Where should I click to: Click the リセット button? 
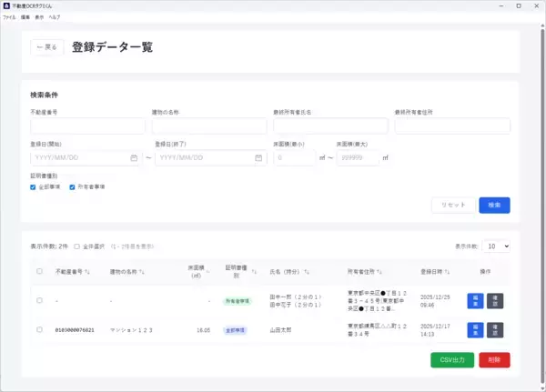point(453,205)
